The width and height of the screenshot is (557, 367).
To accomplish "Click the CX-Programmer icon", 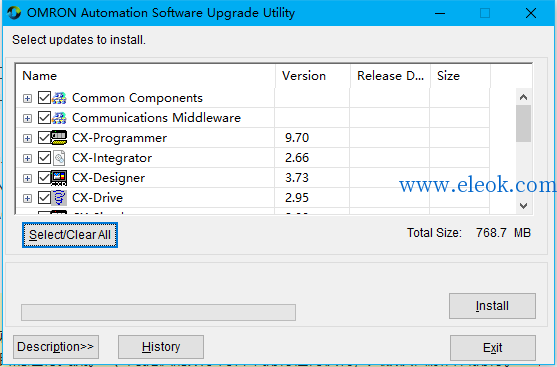I will 59,137.
